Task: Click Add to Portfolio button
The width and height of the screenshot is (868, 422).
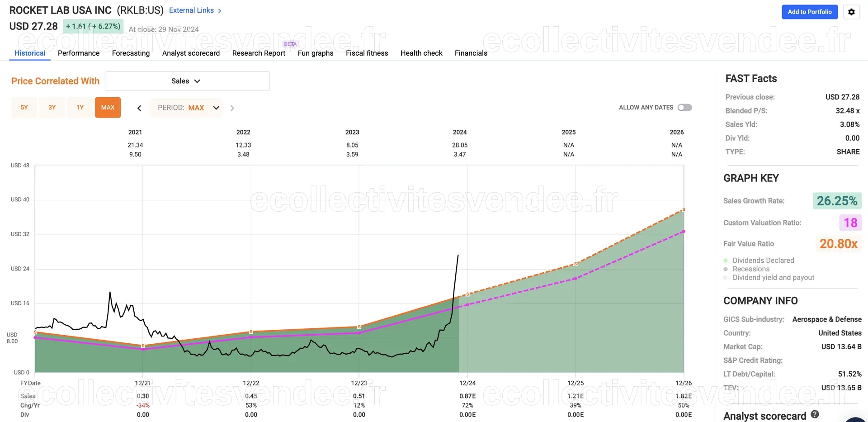Action: [810, 12]
